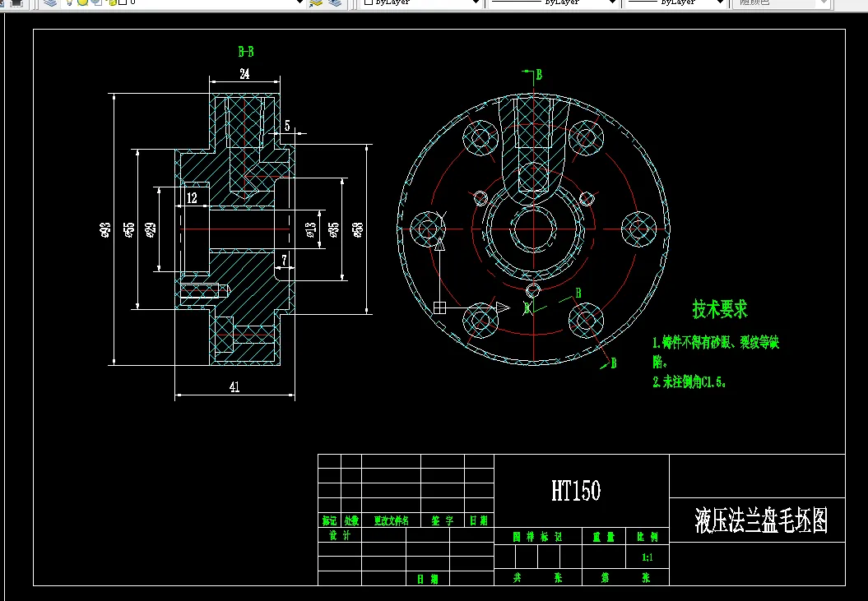Select the dimension value 12

pos(192,197)
